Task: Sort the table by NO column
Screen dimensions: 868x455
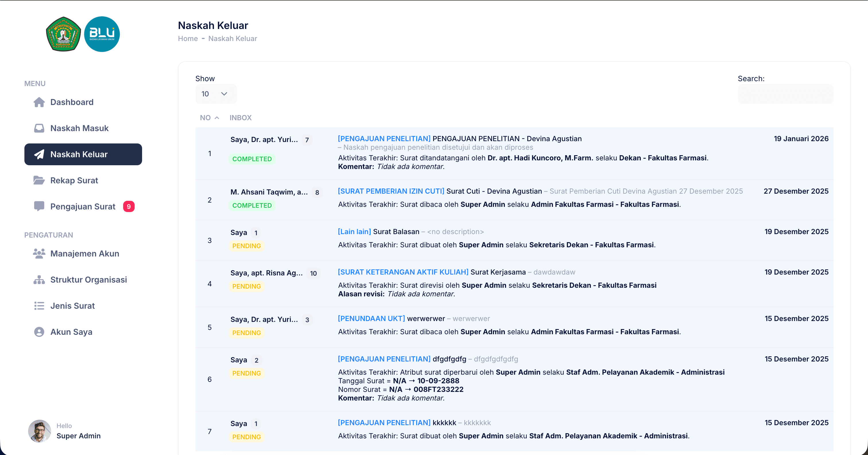Action: coord(210,118)
